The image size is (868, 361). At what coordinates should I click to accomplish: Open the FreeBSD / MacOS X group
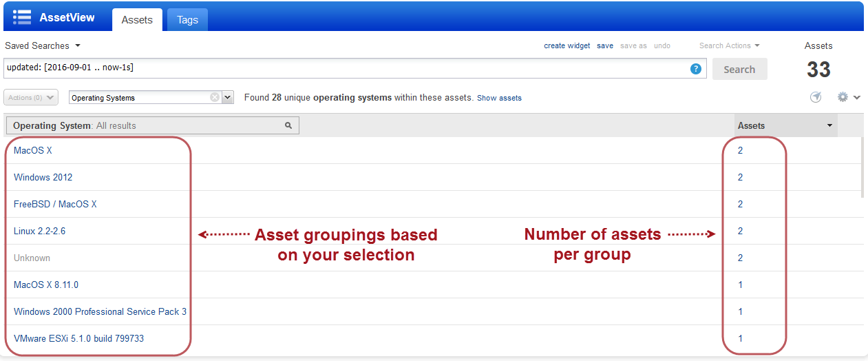click(55, 204)
